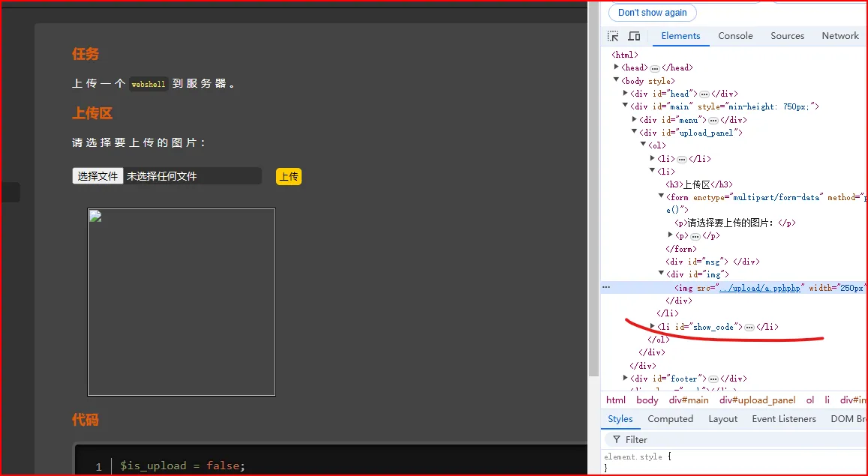Select the p 请选择要上传的图片 row
The image size is (868, 476).
(x=734, y=223)
